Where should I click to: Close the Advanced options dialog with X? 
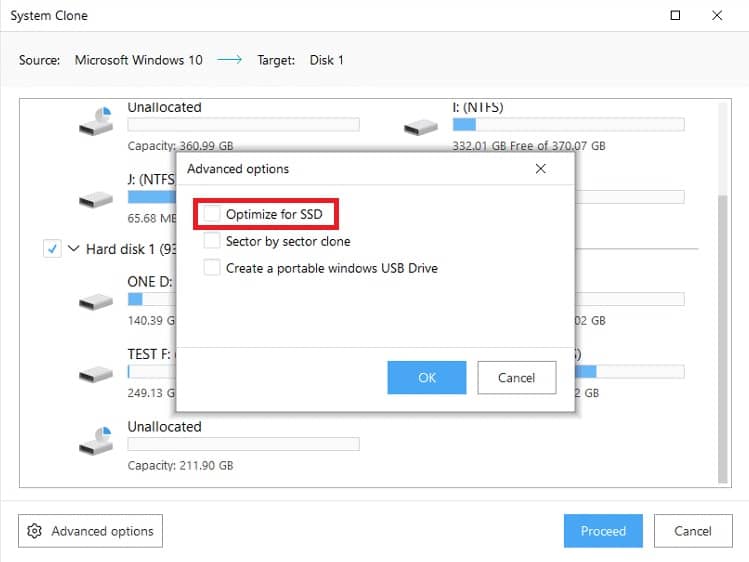[x=540, y=169]
